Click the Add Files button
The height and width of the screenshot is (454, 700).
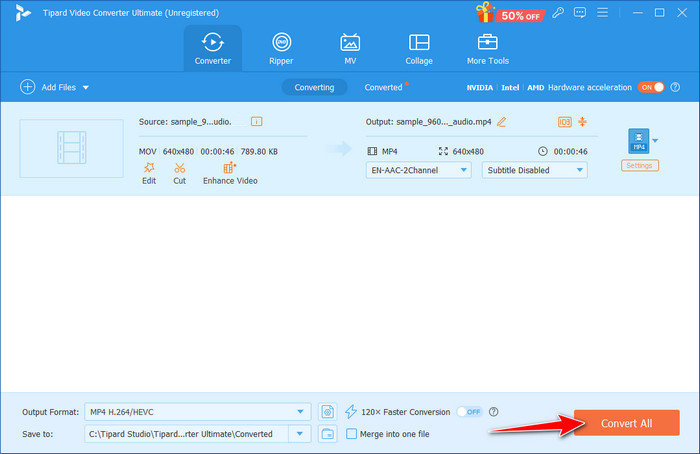coord(54,87)
